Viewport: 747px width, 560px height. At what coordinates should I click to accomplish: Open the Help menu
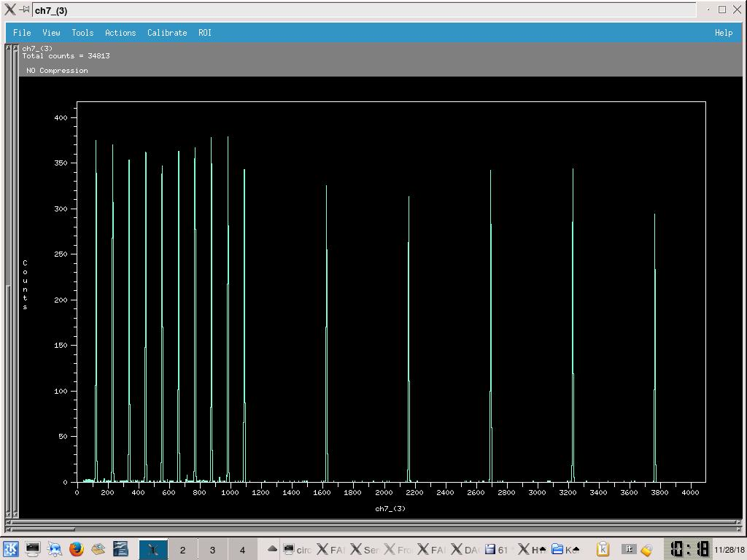pyautogui.click(x=723, y=33)
